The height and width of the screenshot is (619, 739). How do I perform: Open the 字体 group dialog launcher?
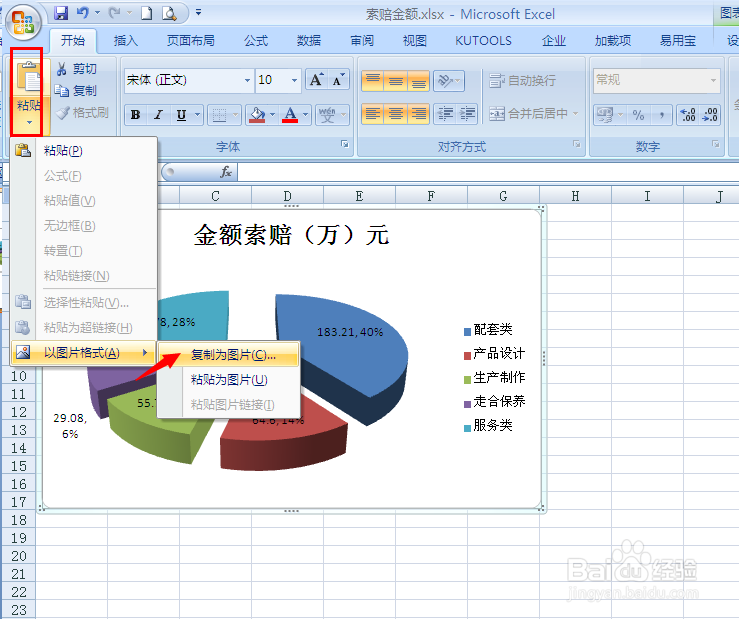(345, 144)
